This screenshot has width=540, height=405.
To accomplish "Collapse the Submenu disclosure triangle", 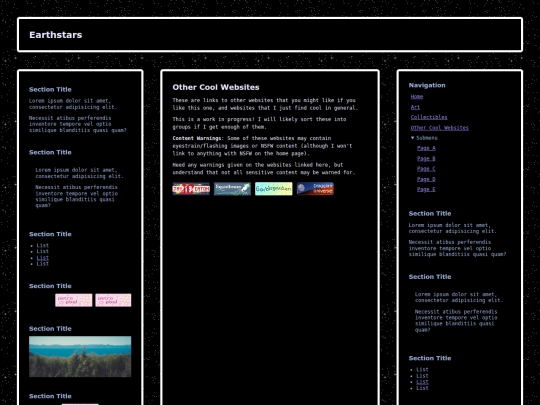I will pyautogui.click(x=413, y=138).
